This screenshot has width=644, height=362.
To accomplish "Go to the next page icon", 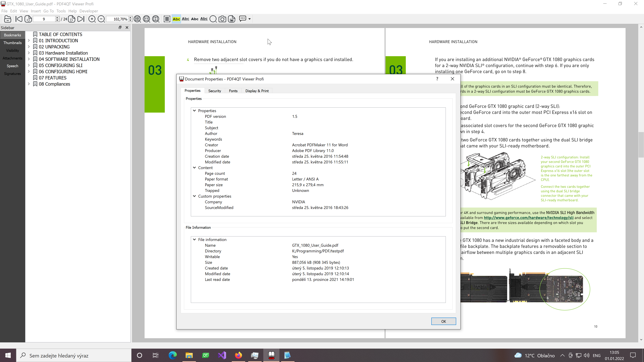I will [72, 19].
